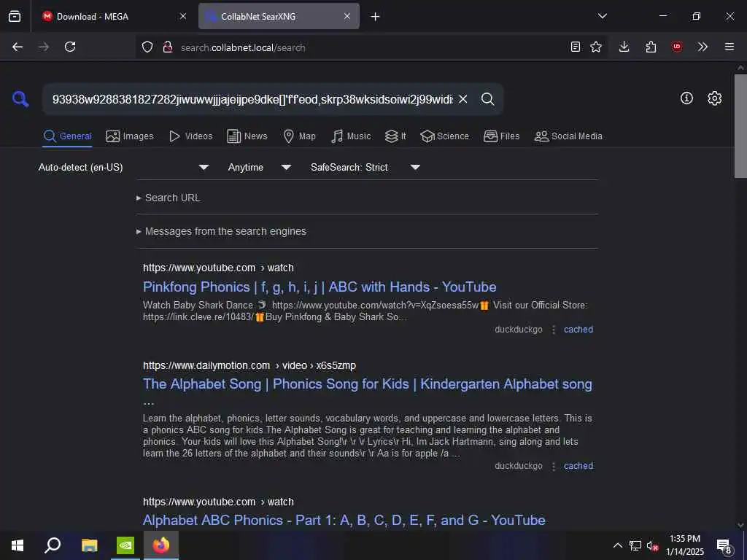
Task: Open Pinkfong Phonics result link
Action: point(320,287)
